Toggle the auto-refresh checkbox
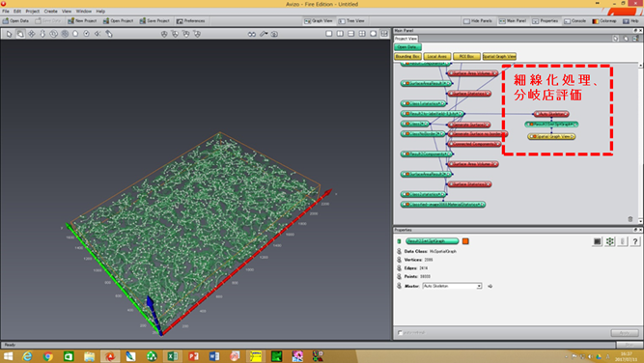This screenshot has width=644, height=363. tap(400, 333)
